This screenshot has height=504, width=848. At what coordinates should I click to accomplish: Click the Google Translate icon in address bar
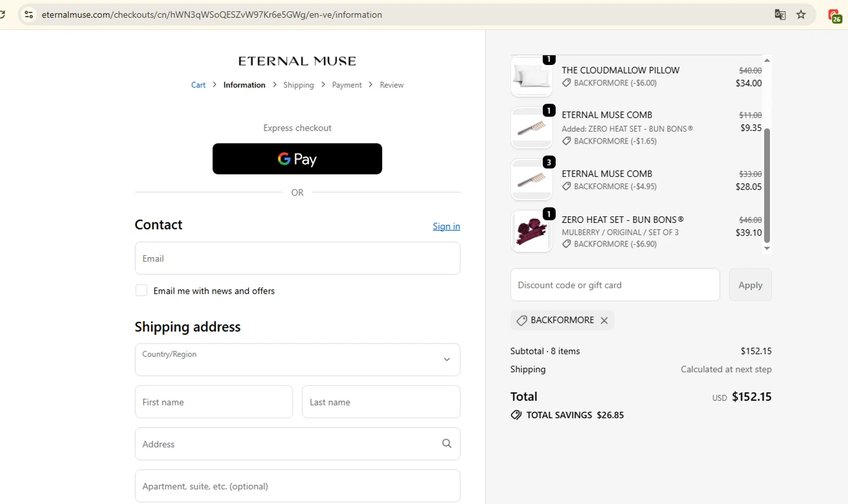pos(780,15)
